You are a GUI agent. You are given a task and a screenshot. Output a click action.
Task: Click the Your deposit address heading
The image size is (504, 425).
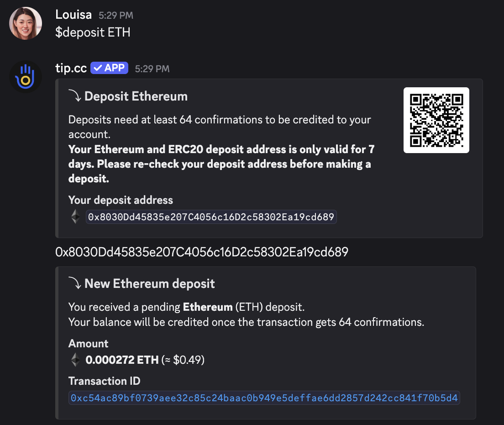(121, 200)
